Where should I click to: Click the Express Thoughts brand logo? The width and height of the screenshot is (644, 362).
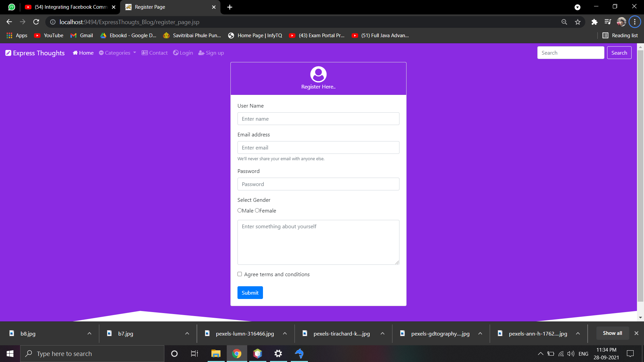point(35,53)
